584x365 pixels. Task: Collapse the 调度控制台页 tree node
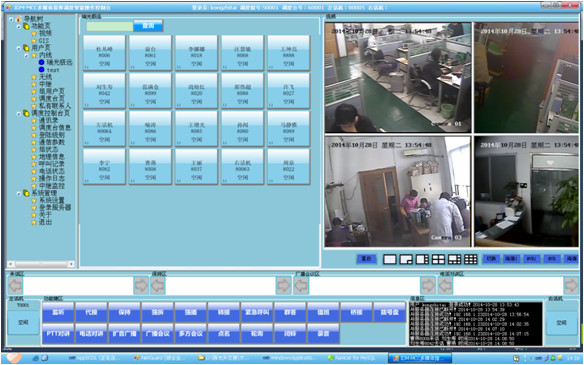19,113
